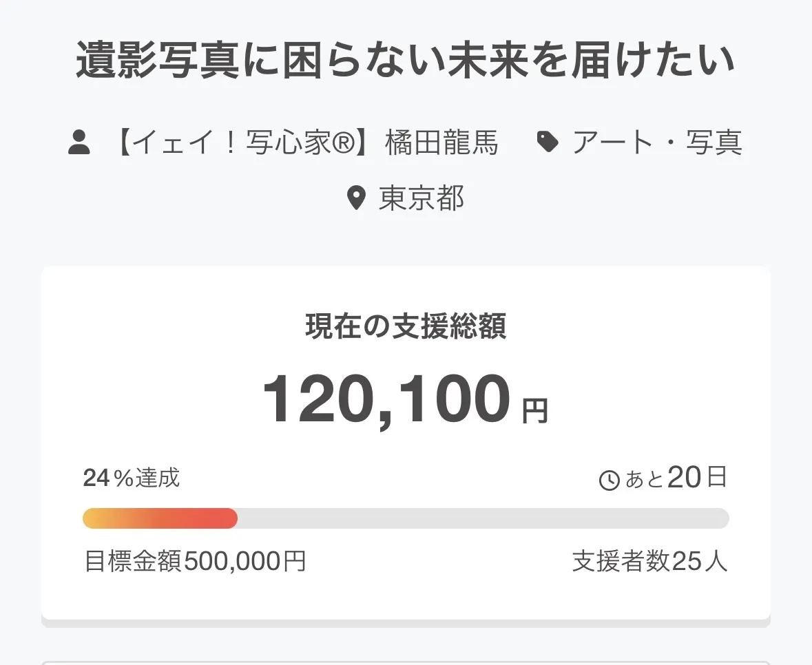Screen dimensions: 812x665
Task: Click the 120,100 total amount figure
Action: point(386,400)
